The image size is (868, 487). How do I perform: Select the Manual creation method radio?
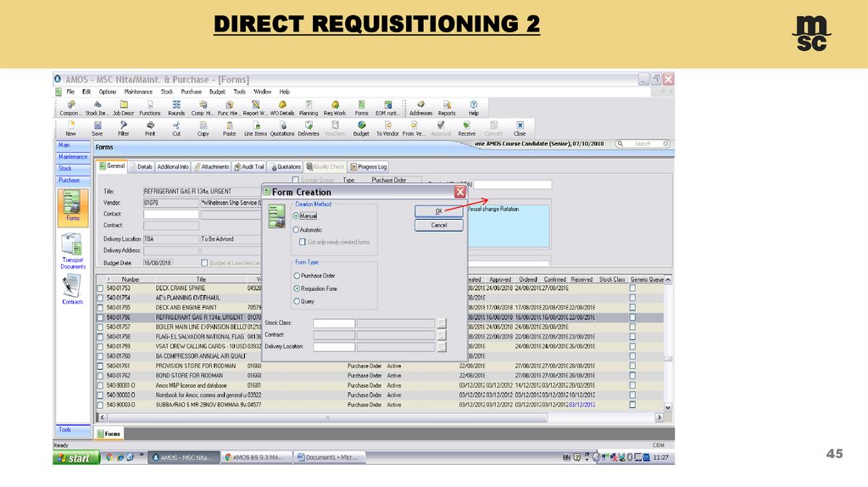[296, 216]
